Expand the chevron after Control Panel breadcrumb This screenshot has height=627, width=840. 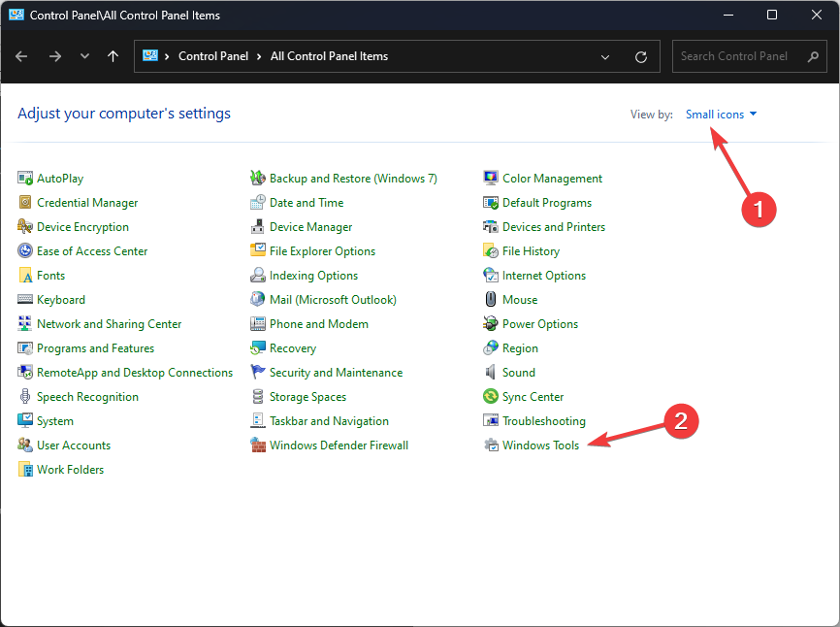tap(259, 57)
